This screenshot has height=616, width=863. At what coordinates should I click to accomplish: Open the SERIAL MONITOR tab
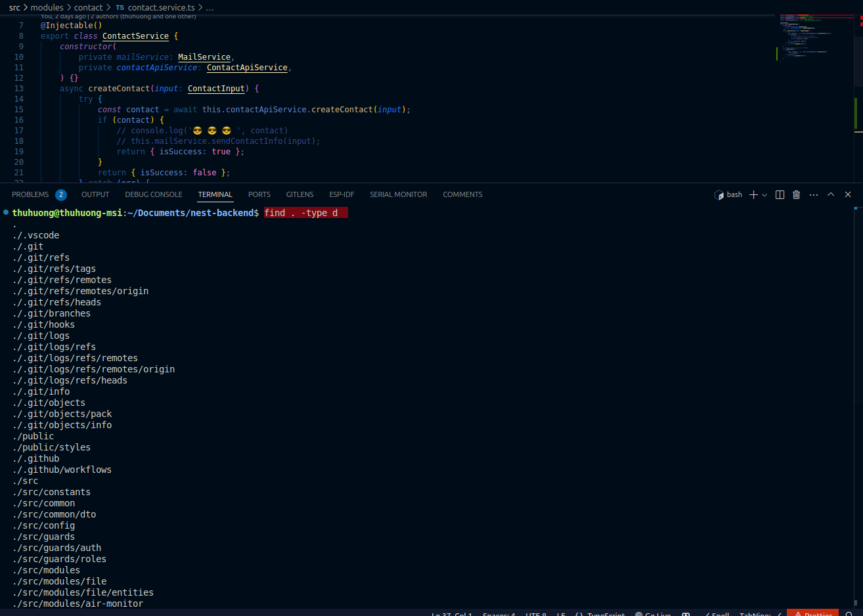(x=398, y=194)
